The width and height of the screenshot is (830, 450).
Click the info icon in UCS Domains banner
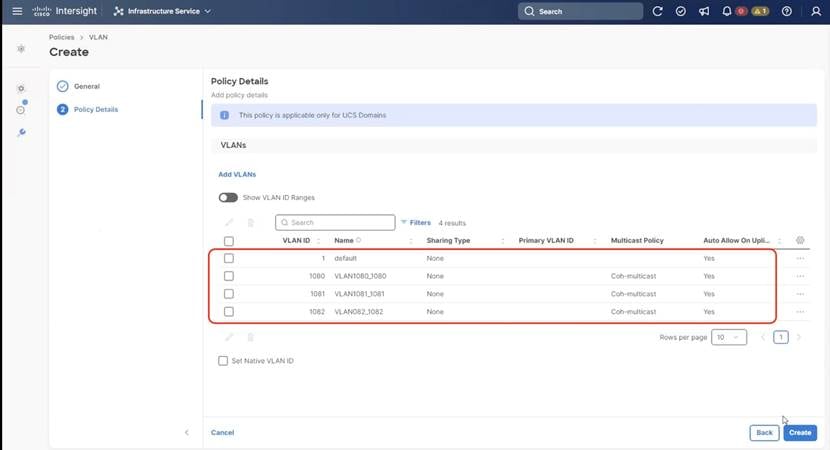pos(224,115)
